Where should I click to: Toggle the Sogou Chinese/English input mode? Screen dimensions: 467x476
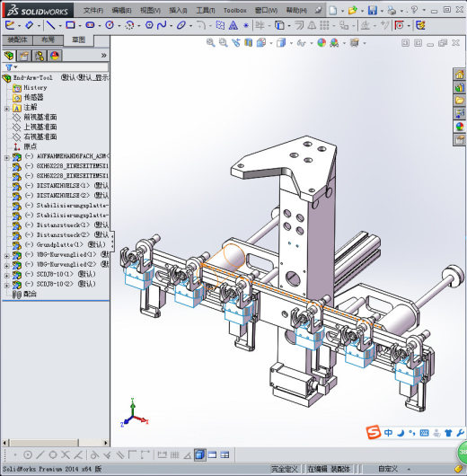point(388,433)
